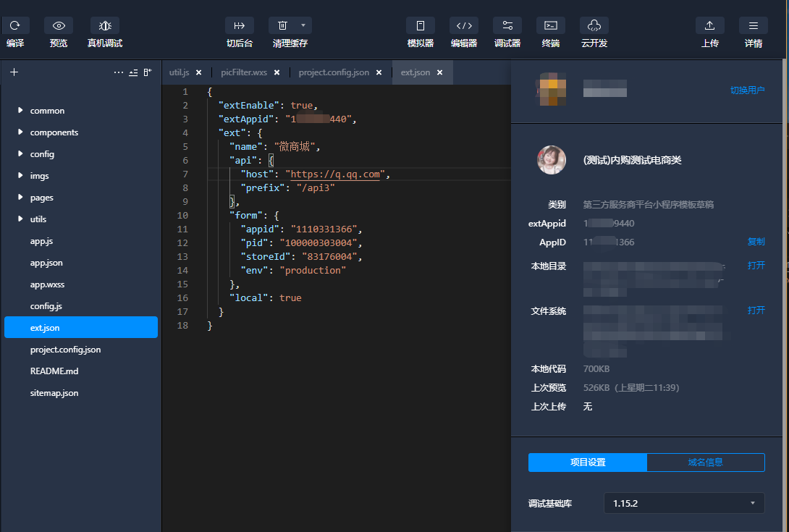Close the picFilter.wxs tab
This screenshot has width=789, height=532.
277,72
